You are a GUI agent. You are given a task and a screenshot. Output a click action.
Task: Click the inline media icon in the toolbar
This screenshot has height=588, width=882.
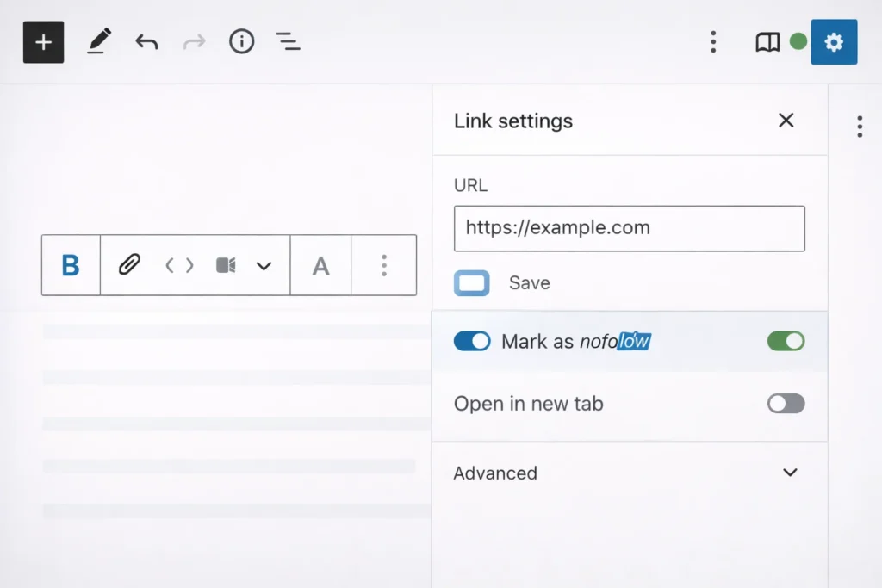tap(224, 265)
